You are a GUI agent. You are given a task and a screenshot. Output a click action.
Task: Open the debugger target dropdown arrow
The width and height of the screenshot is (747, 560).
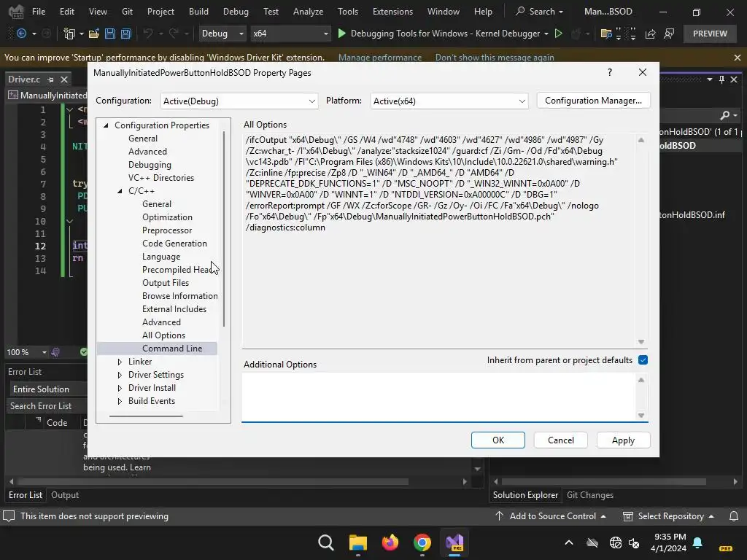(x=546, y=34)
